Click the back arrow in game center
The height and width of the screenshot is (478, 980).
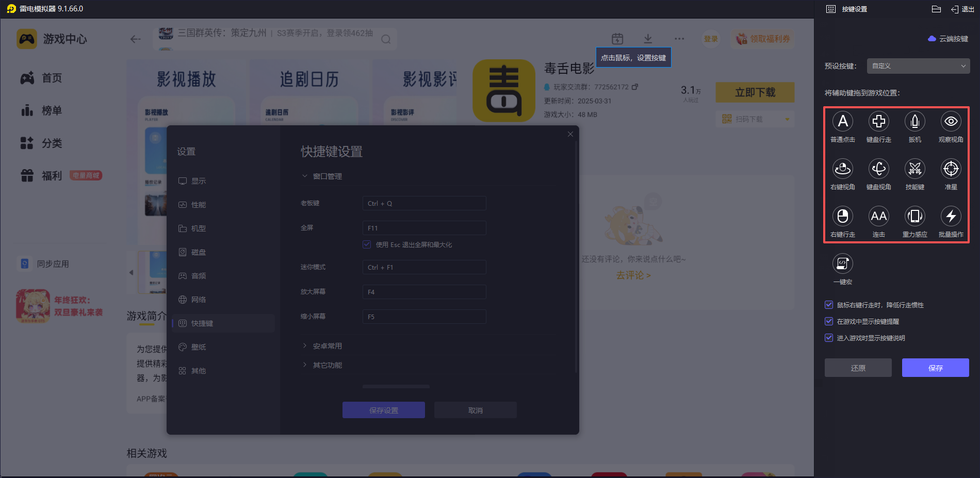[136, 39]
